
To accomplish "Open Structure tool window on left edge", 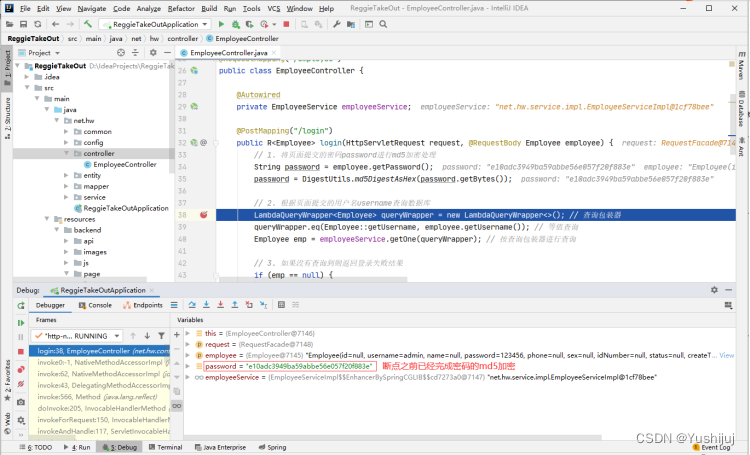I will (x=7, y=118).
